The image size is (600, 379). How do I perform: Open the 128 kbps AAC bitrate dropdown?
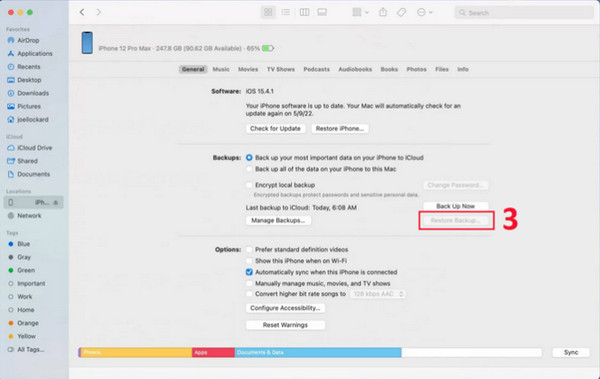378,294
